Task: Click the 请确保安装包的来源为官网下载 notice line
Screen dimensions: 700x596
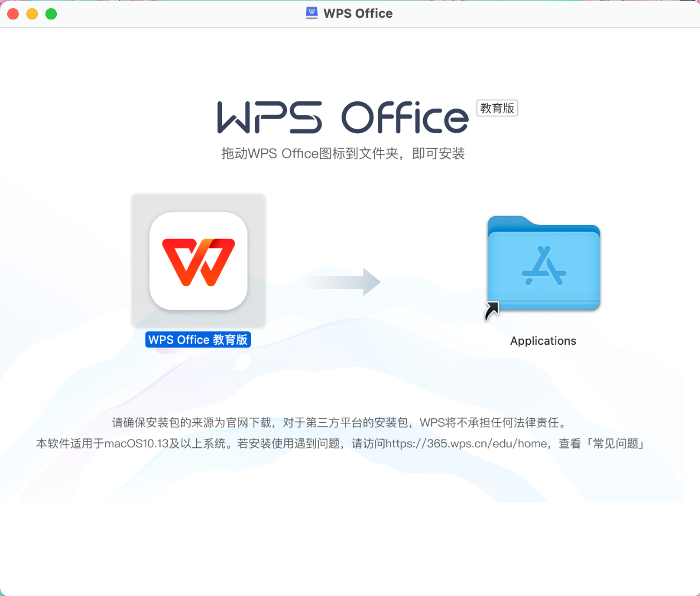Action: click(x=339, y=422)
